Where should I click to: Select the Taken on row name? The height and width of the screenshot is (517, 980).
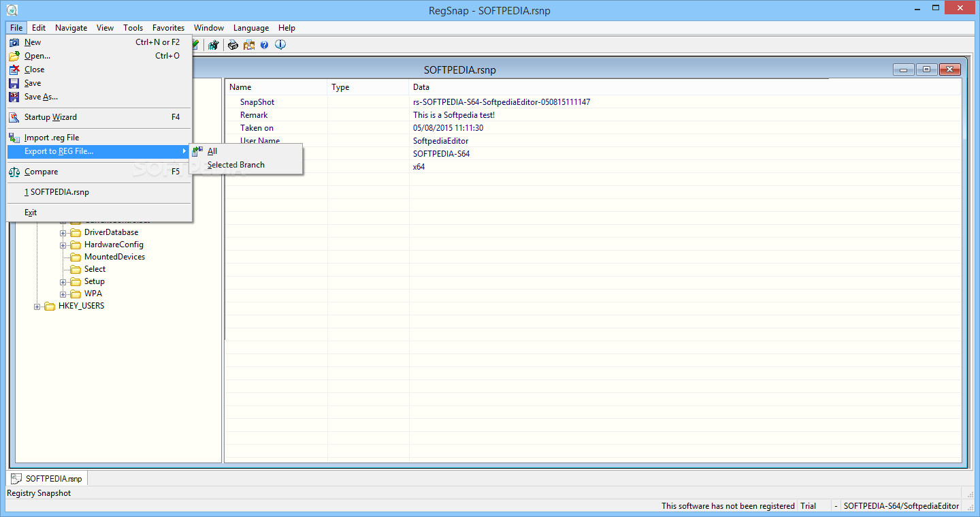[257, 128]
